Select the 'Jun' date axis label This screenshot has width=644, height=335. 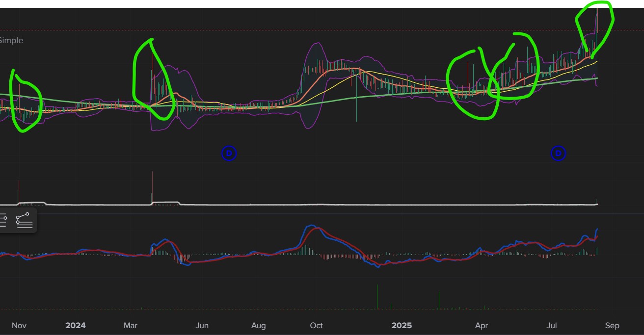point(202,326)
